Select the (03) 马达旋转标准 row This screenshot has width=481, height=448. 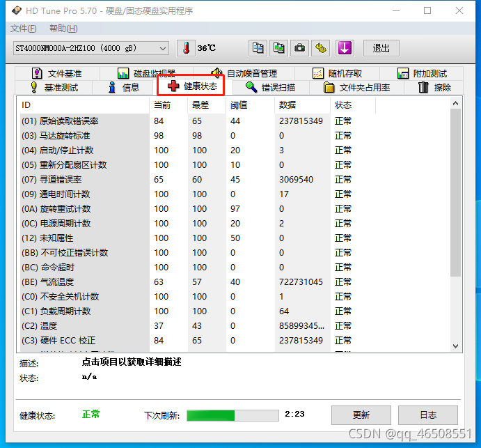click(198, 135)
